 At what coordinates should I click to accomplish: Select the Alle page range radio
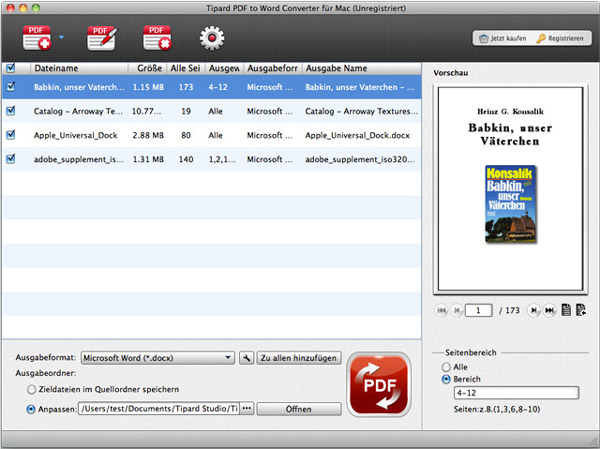point(446,367)
